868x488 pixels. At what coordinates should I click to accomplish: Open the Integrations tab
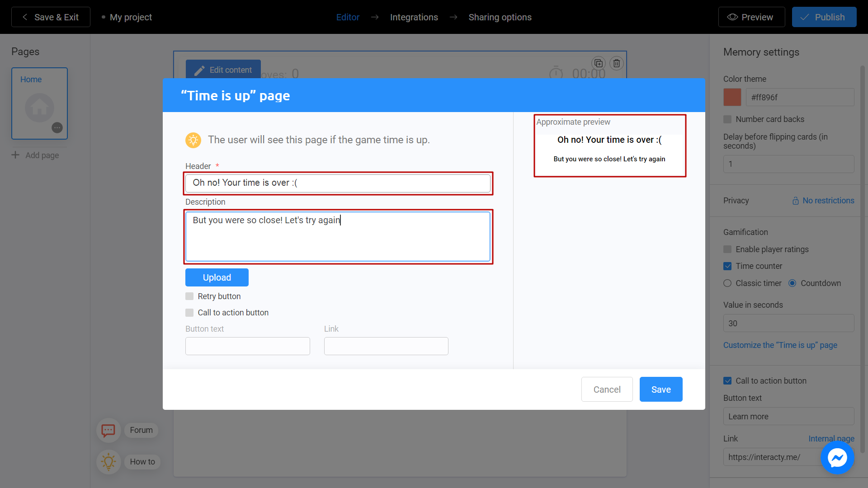pos(414,17)
